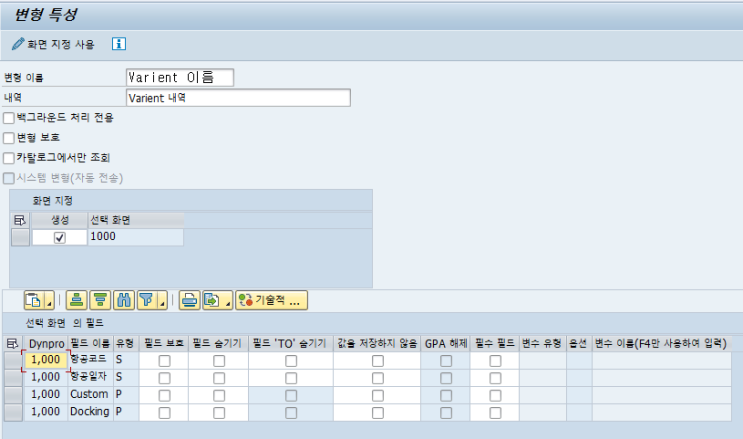The height and width of the screenshot is (439, 743).
Task: Check 필수 필드 for Docking row
Action: [495, 413]
